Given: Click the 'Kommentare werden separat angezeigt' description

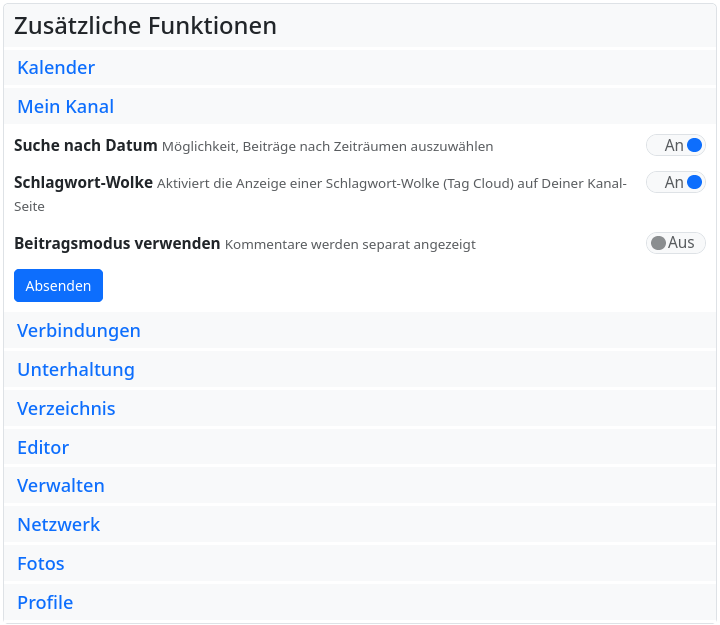Looking at the screenshot, I should 350,244.
